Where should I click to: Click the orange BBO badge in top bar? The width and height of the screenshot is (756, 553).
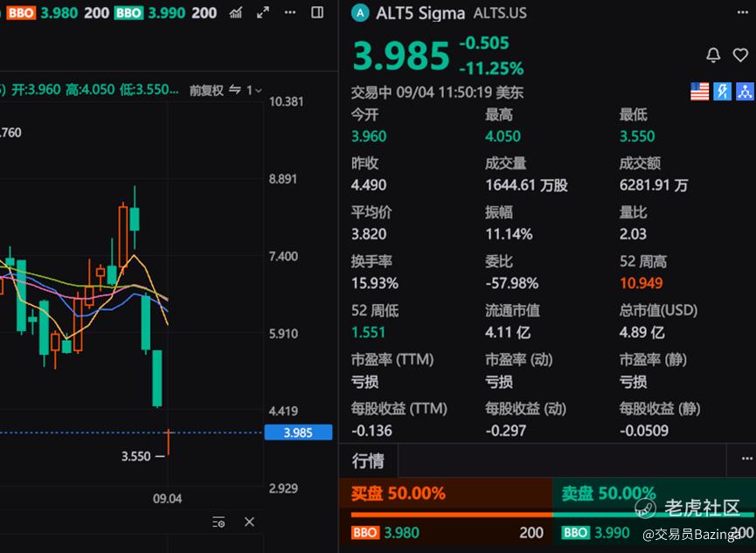(21, 12)
